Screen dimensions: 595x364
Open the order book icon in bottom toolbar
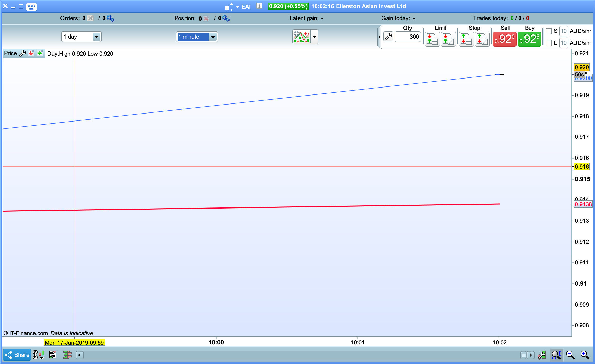pos(67,355)
